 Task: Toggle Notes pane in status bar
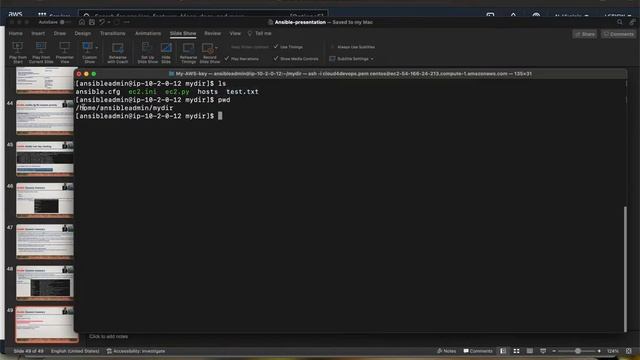click(x=446, y=351)
